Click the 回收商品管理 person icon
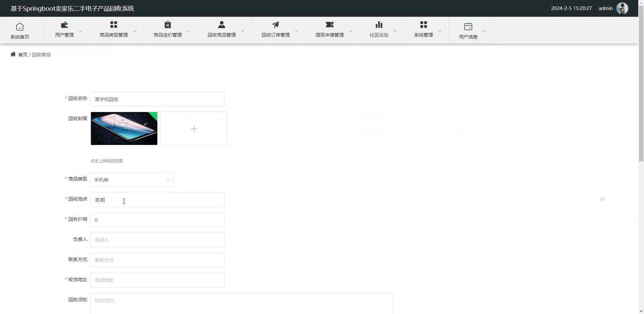This screenshot has height=314, width=644. click(222, 25)
